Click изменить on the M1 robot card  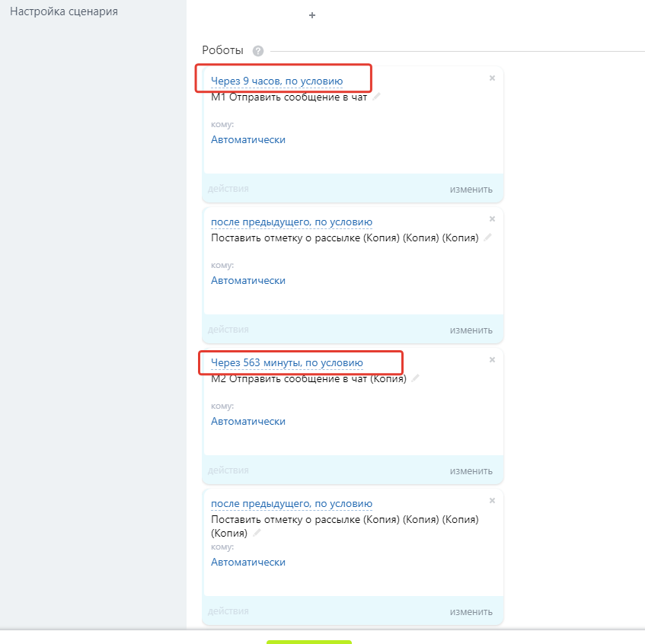point(471,190)
